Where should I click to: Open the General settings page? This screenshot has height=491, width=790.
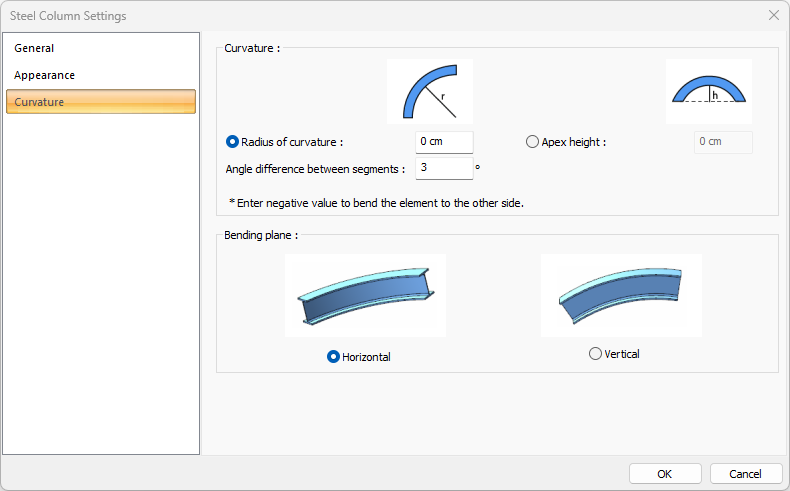pos(34,48)
